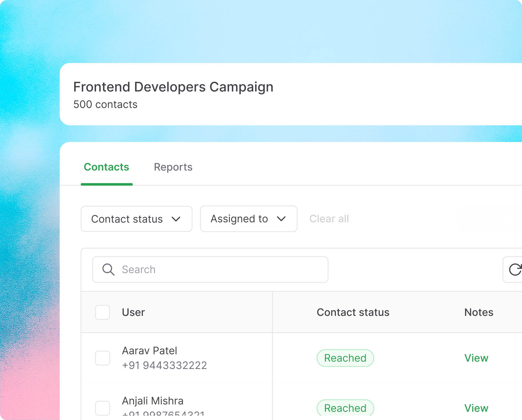Open the Aarav Patel contact name
This screenshot has width=522, height=420.
tap(150, 351)
